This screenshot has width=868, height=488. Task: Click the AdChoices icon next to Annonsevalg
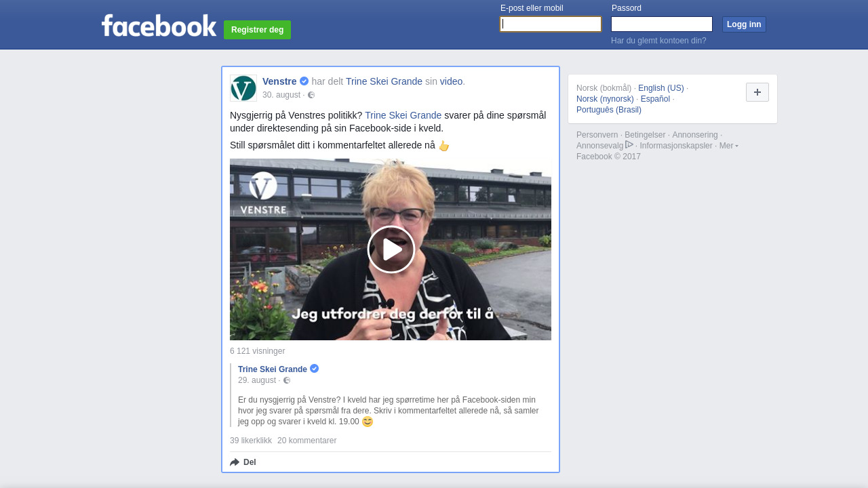point(629,144)
